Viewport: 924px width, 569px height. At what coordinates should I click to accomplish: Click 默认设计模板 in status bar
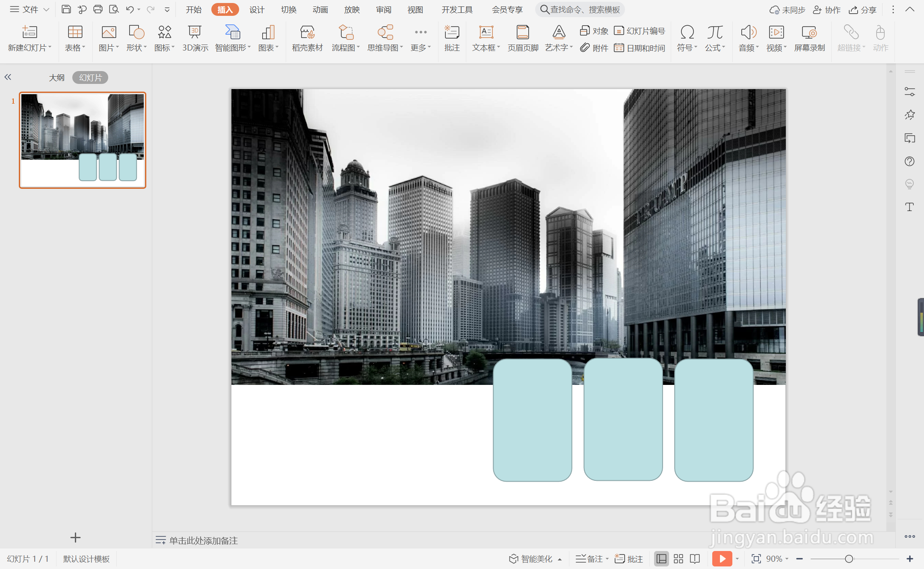point(86,559)
